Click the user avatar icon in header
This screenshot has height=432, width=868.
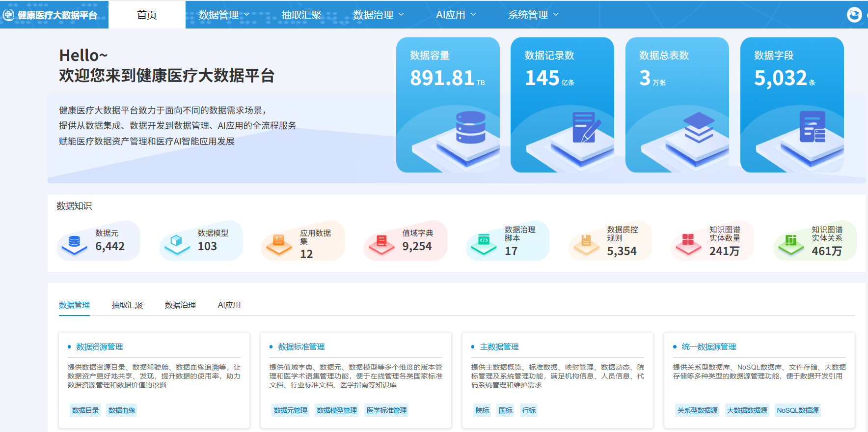click(854, 15)
